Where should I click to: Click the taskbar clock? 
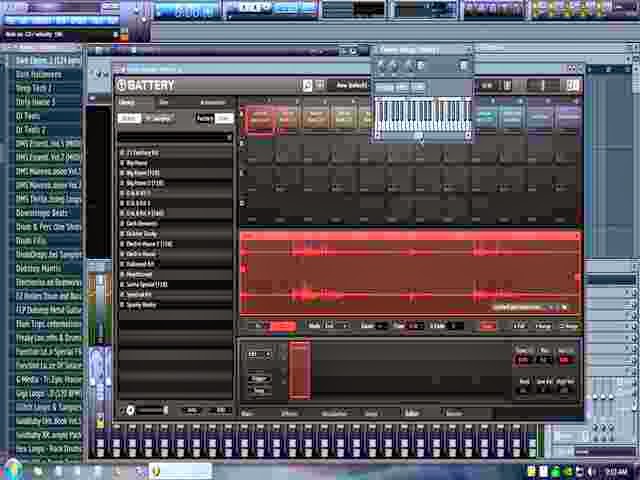pos(616,472)
